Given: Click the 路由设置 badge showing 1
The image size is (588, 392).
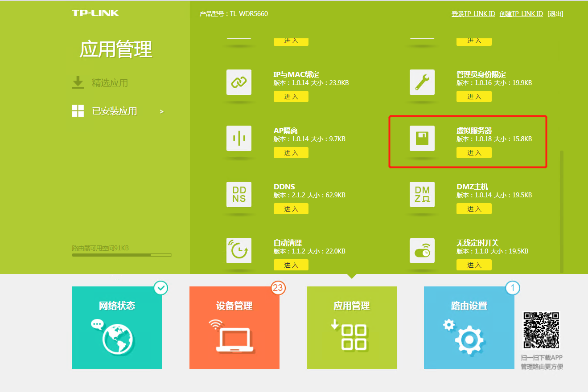Looking at the screenshot, I should 513,288.
